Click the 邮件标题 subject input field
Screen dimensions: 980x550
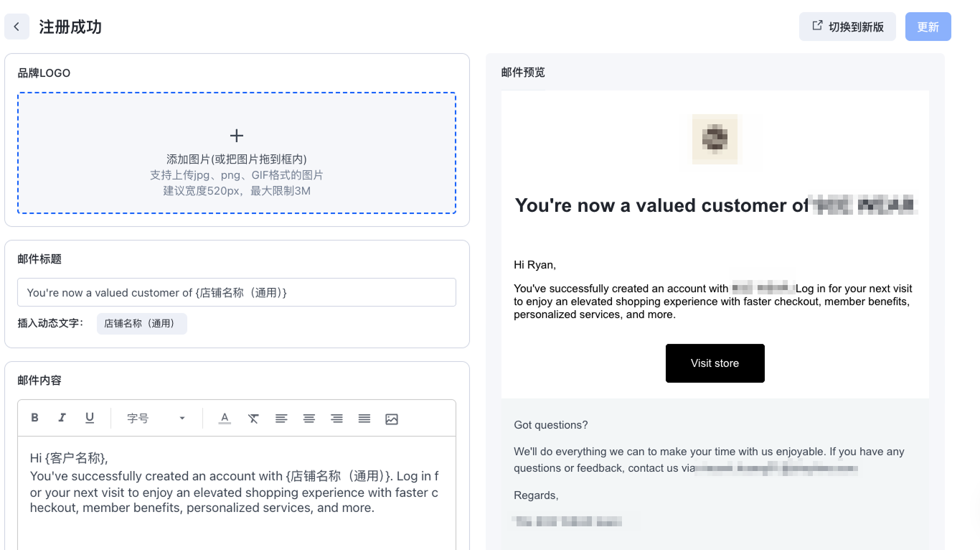[x=237, y=292]
